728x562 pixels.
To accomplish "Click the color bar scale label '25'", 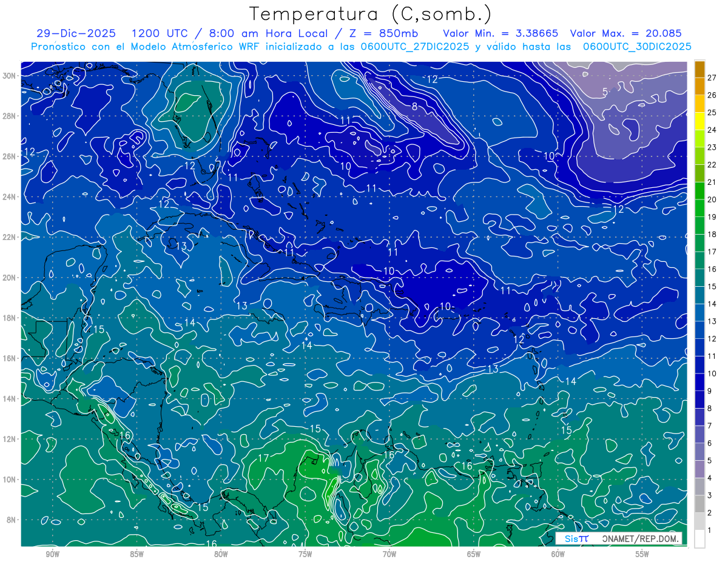I will (712, 113).
